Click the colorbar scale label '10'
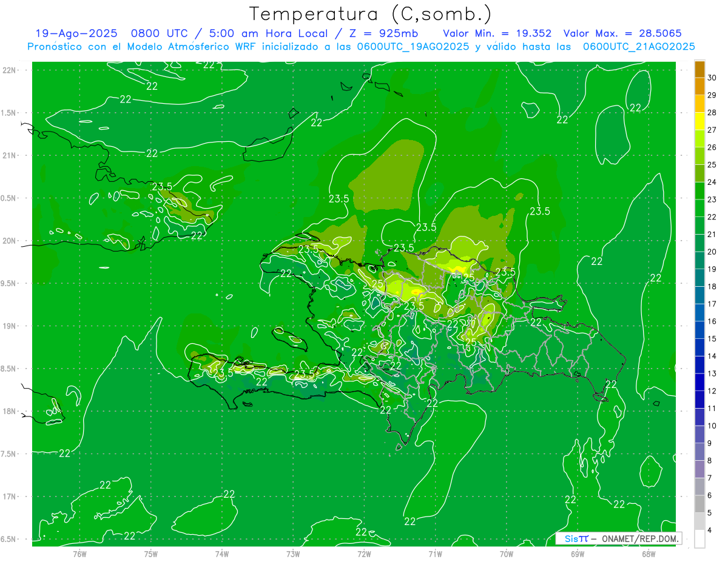The height and width of the screenshot is (562, 728). coord(712,426)
